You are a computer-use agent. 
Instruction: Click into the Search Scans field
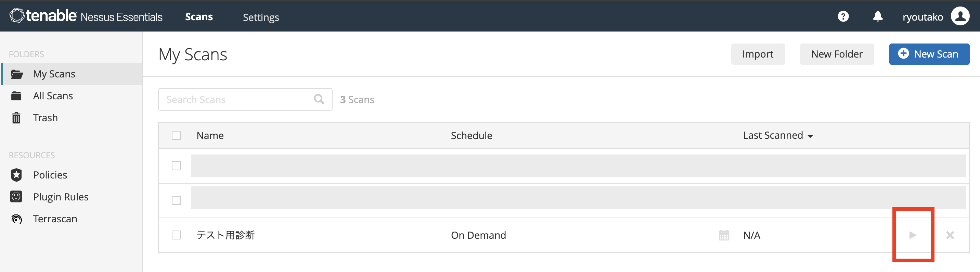point(236,99)
